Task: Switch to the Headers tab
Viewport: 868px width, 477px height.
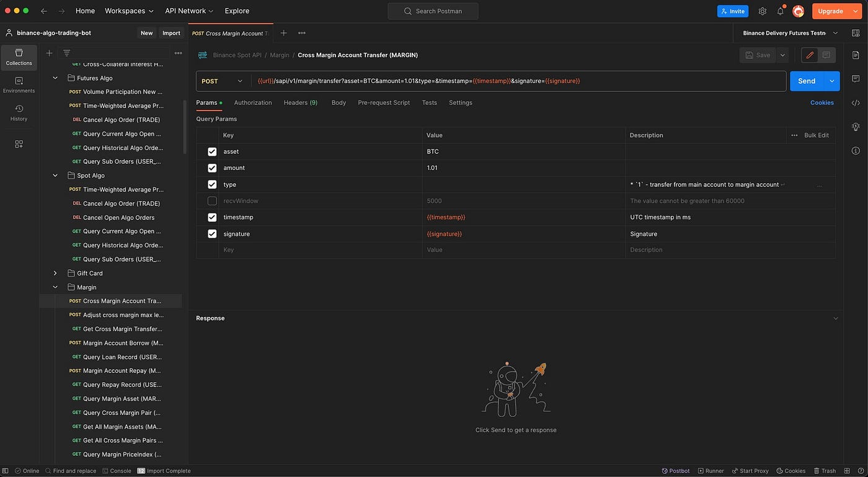Action: (300, 102)
